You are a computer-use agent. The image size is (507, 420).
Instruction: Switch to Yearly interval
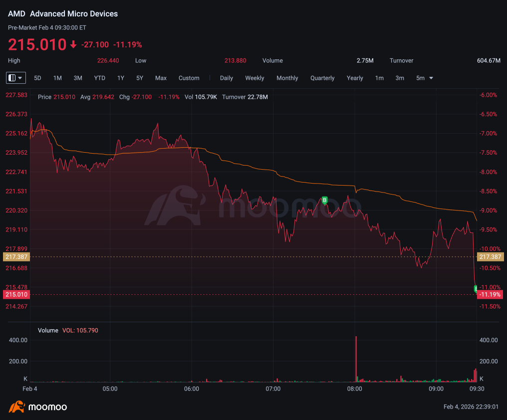coord(355,78)
